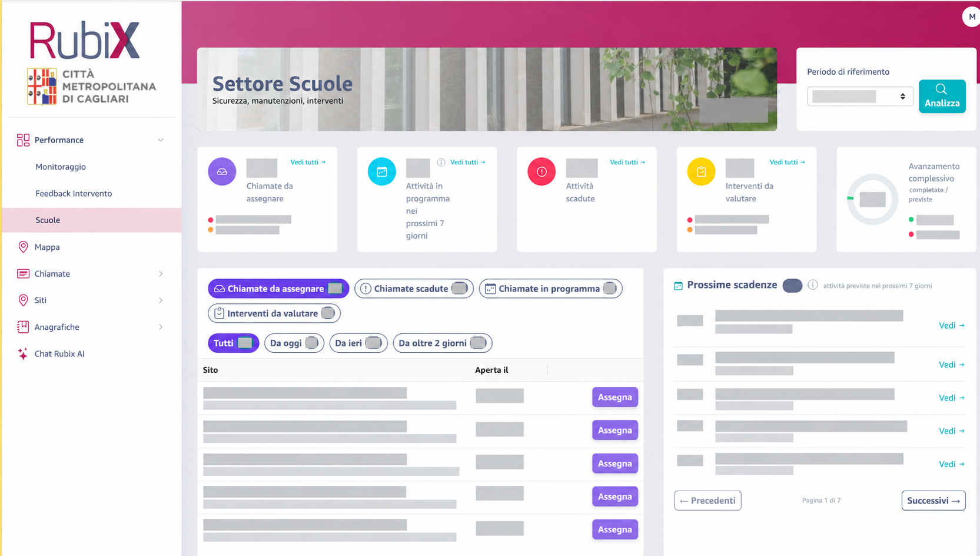Select the Chiamate scadute filter pill
The height and width of the screenshot is (556, 980).
click(414, 289)
